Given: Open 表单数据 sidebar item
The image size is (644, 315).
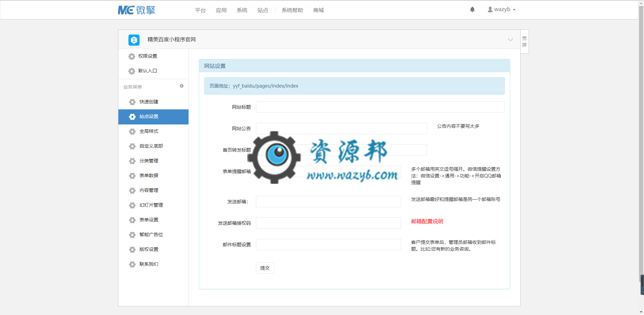Looking at the screenshot, I should [x=153, y=175].
